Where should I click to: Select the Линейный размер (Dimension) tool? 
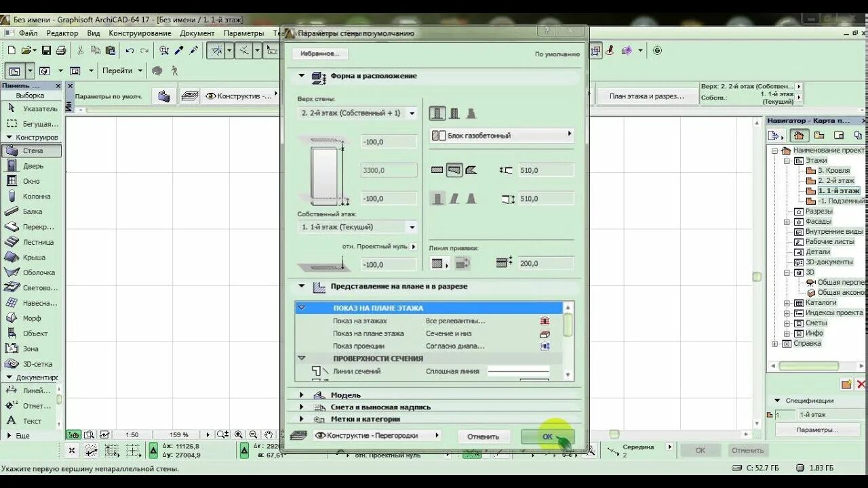(x=27, y=390)
